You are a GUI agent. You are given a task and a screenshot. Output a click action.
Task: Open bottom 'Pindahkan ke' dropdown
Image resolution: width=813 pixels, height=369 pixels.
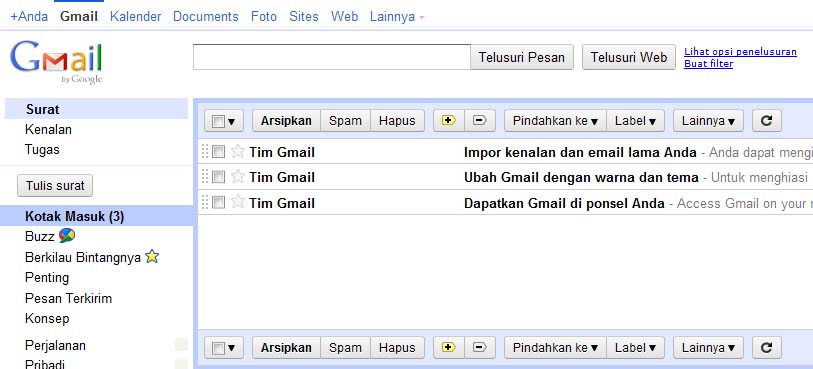555,348
